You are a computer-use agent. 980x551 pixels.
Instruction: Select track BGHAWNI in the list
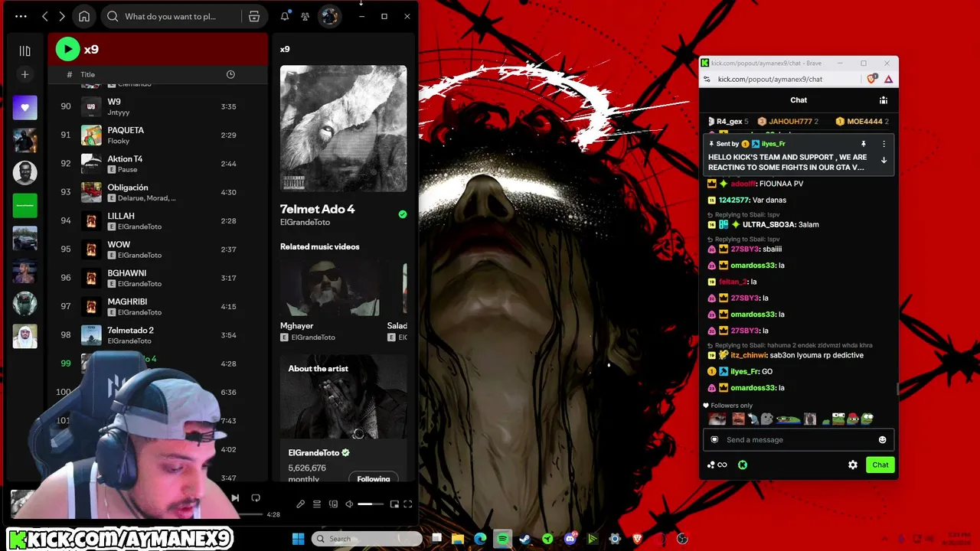pyautogui.click(x=158, y=278)
